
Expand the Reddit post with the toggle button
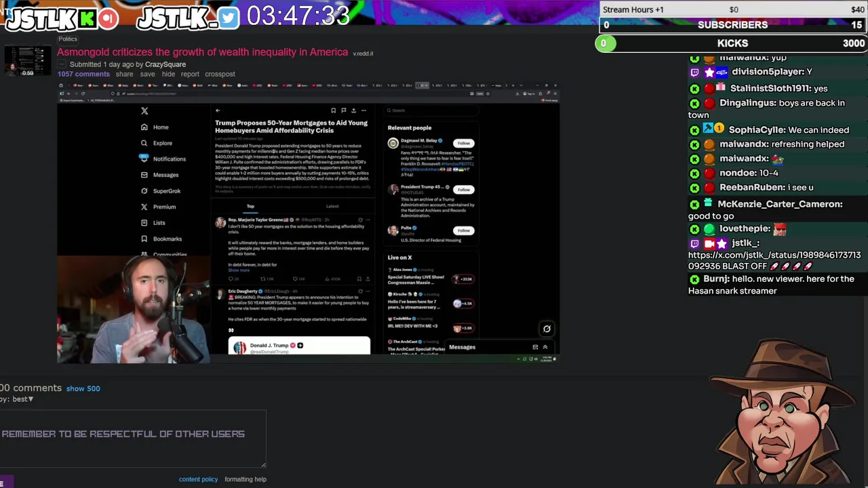(x=61, y=64)
